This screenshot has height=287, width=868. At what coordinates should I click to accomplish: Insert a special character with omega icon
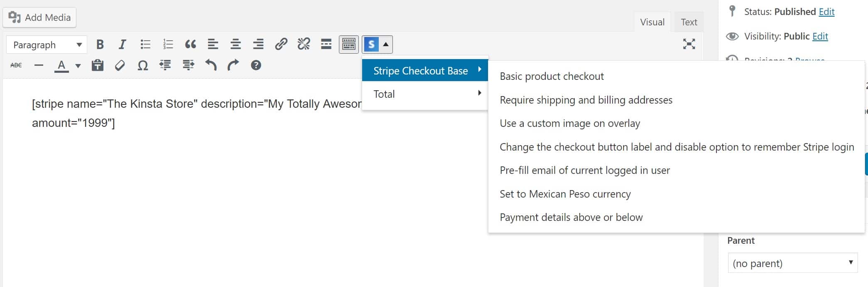142,65
